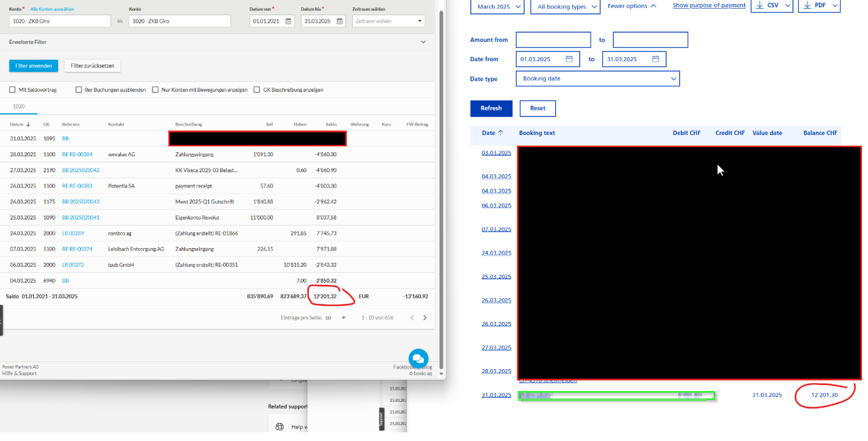
Task: Open 24.03.2025 booking date link
Action: [x=496, y=253]
